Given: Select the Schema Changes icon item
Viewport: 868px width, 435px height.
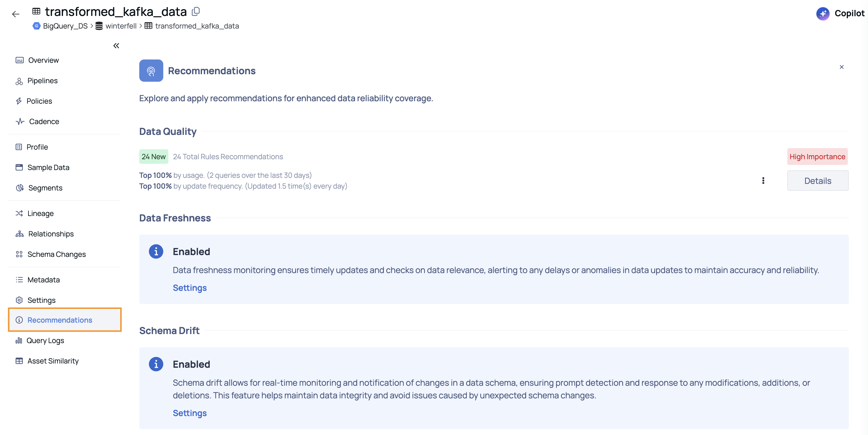Looking at the screenshot, I should pyautogui.click(x=19, y=254).
